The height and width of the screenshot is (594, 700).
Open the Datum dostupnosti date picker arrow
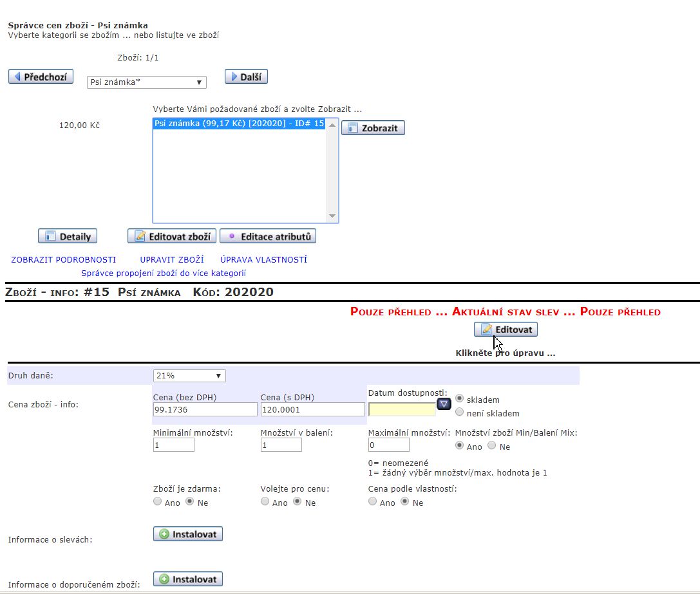[x=444, y=404]
